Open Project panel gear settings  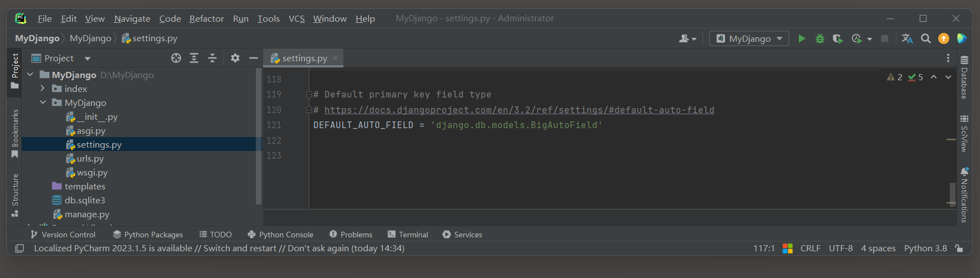tap(235, 58)
